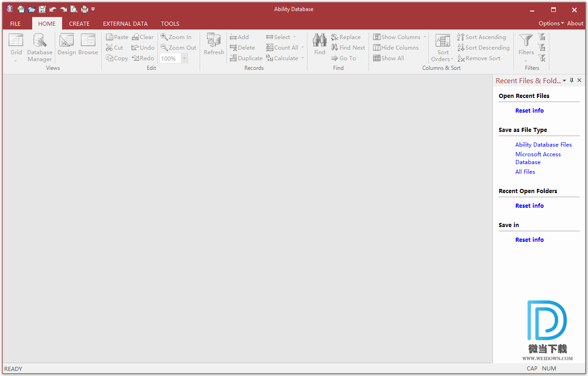The image size is (588, 376).
Task: Click the Microsoft Access Database link
Action: (538, 158)
